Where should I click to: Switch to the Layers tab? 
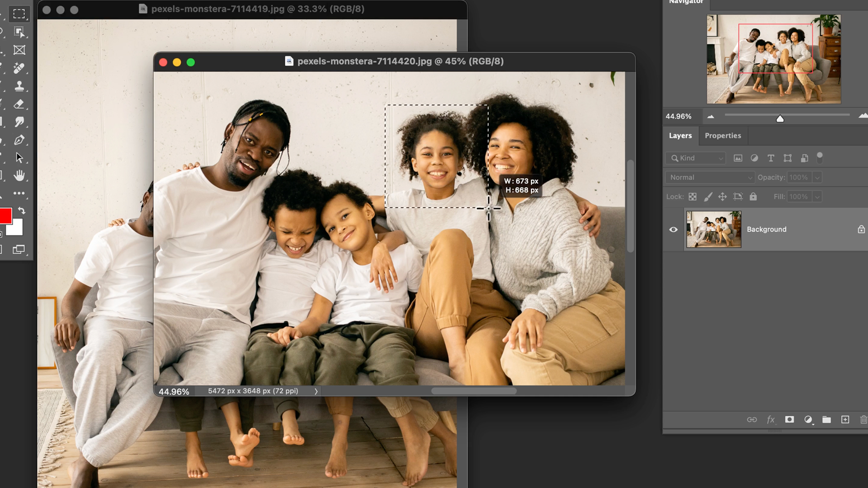pos(680,136)
